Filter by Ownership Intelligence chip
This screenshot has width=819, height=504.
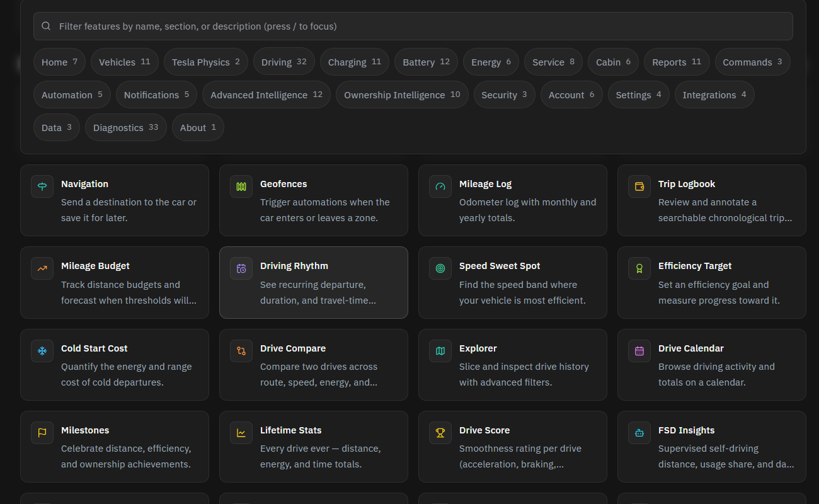[x=402, y=94]
